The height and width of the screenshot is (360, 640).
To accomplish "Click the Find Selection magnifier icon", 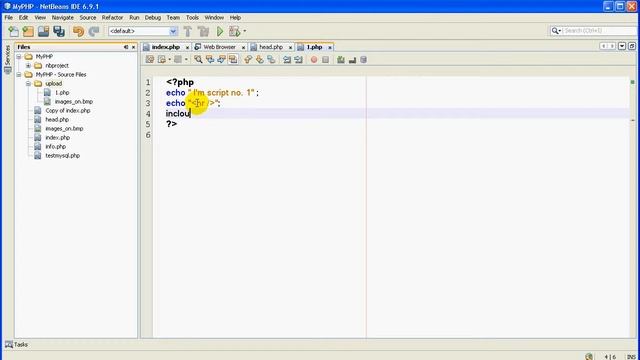I will tap(198, 60).
